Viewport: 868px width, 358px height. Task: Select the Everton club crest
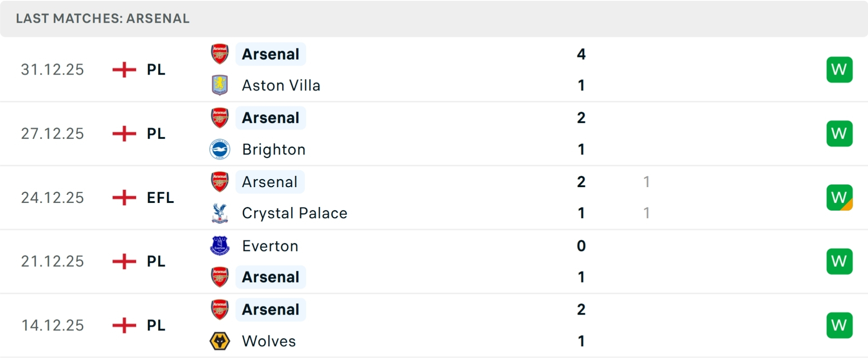(x=220, y=246)
